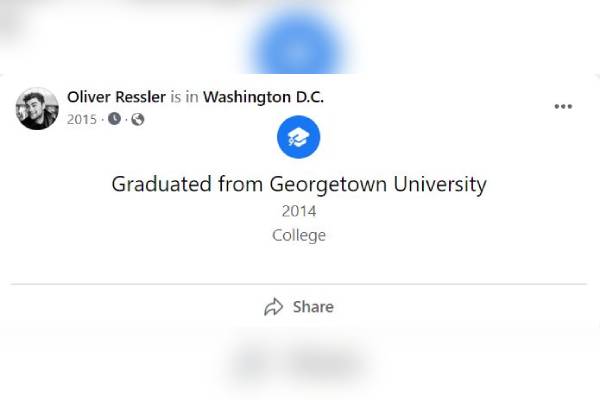
Task: Click the divider line above Share
Action: tap(298, 284)
